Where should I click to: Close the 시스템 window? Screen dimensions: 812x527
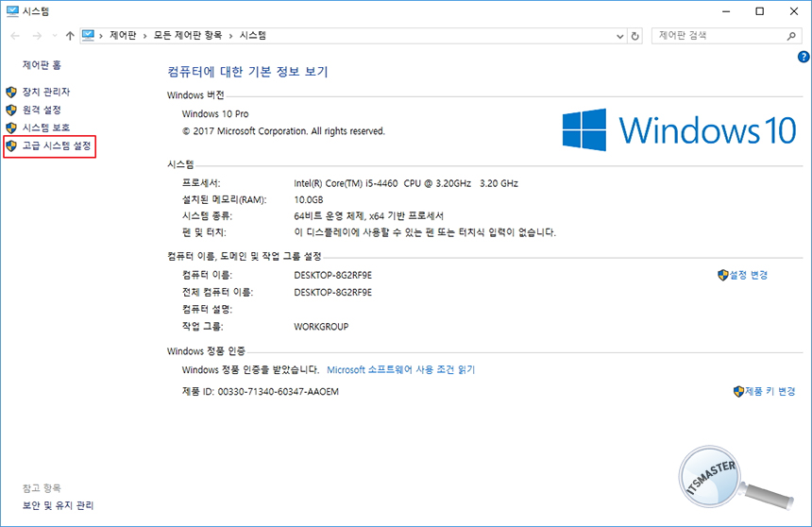point(794,11)
